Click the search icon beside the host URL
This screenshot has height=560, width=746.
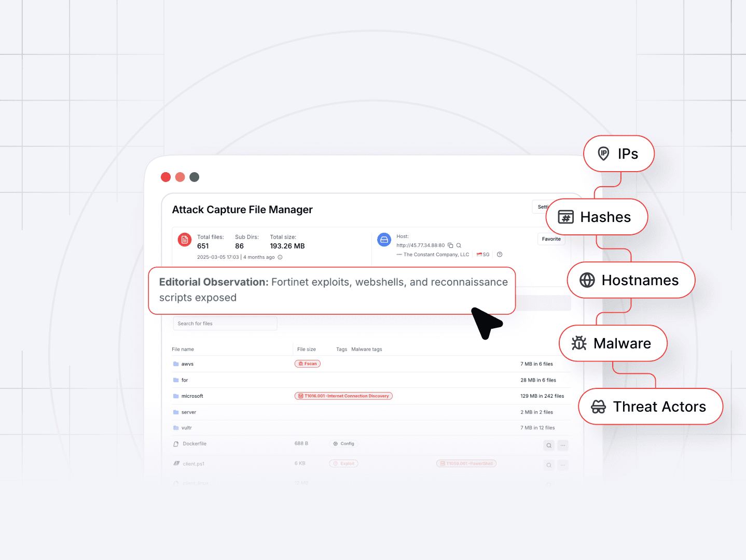pos(459,245)
